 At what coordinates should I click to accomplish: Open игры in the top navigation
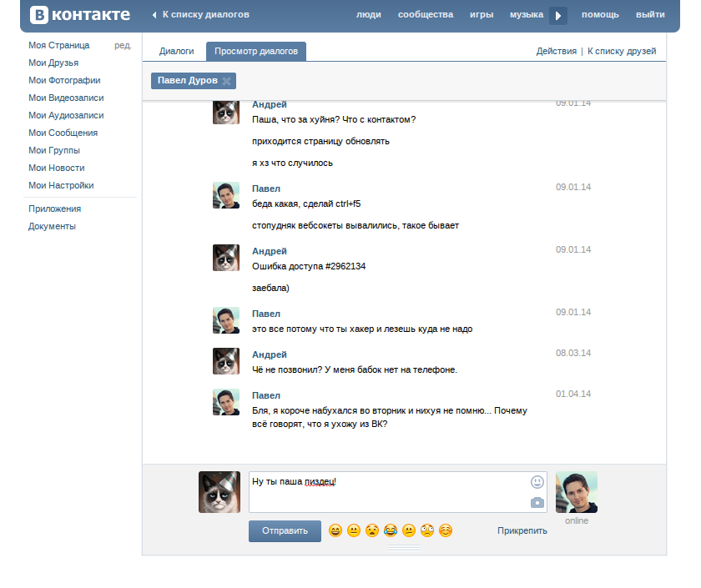pyautogui.click(x=482, y=15)
